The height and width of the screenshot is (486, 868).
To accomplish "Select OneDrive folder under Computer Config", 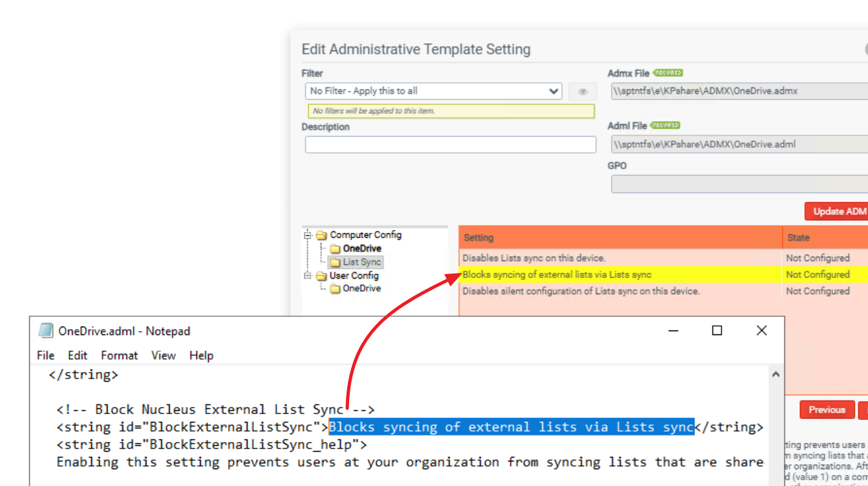I will [x=362, y=249].
